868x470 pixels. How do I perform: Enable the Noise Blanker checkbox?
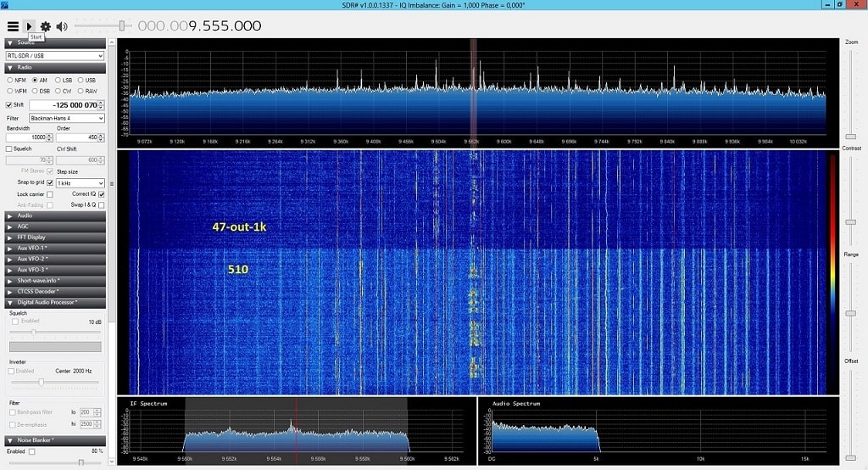[x=31, y=451]
